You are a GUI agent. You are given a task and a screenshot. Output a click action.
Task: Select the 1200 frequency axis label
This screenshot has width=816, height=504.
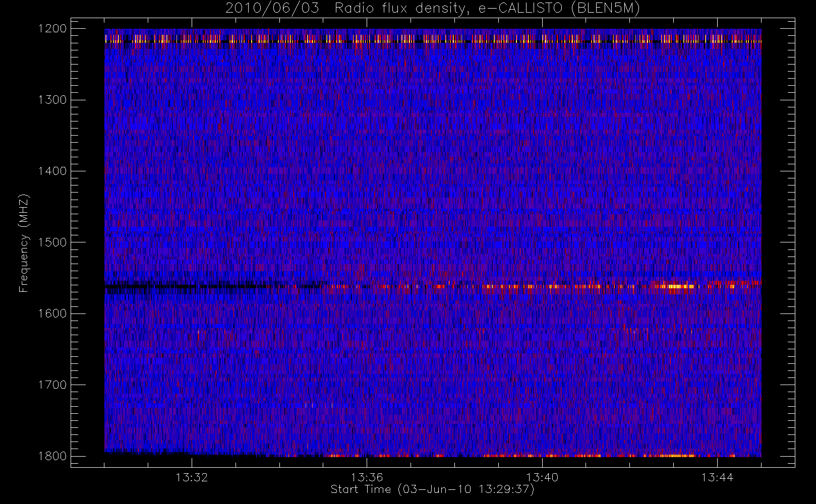pyautogui.click(x=52, y=29)
